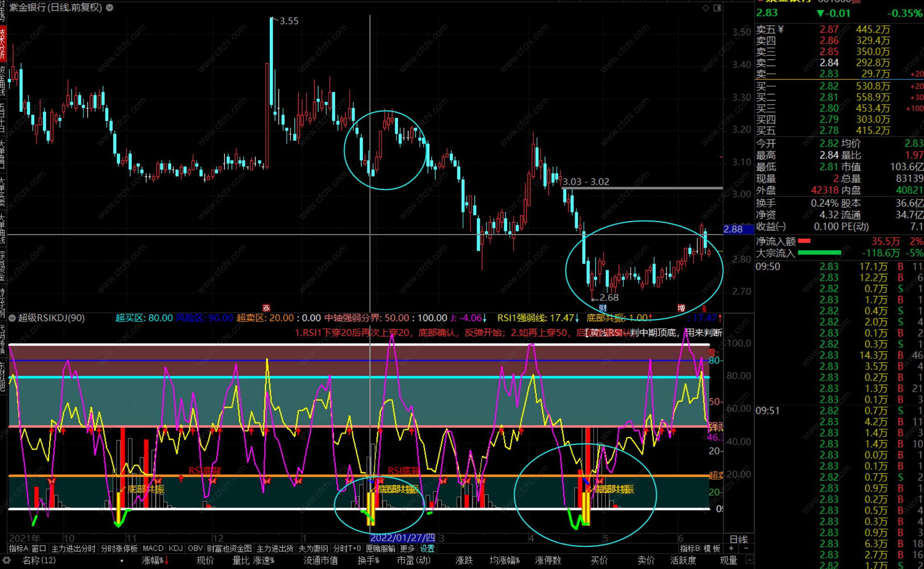This screenshot has width=924, height=569.
Task: Click the gear icon beside 名称(12)
Action: 7,560
